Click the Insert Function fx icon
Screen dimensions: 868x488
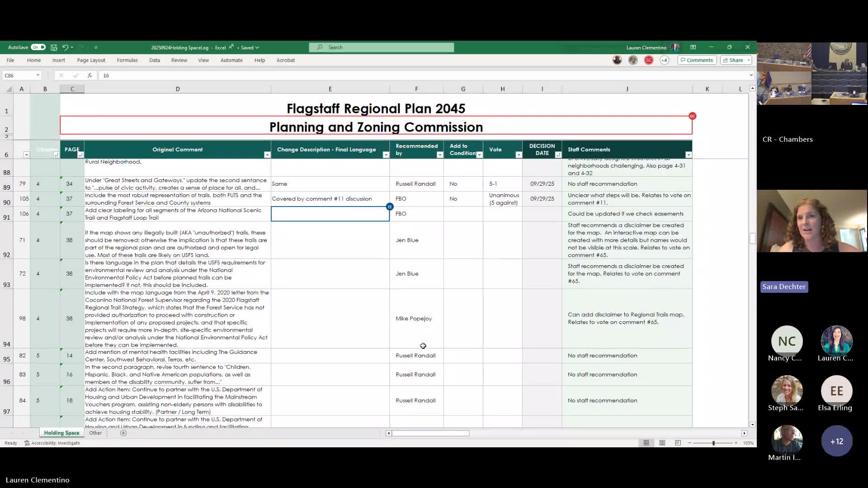(90, 75)
